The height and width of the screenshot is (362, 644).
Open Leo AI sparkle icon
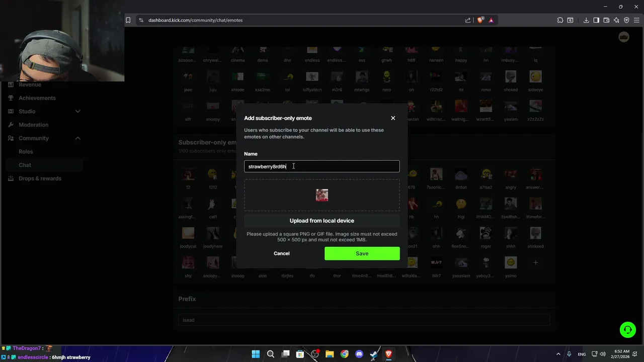[x=616, y=20]
